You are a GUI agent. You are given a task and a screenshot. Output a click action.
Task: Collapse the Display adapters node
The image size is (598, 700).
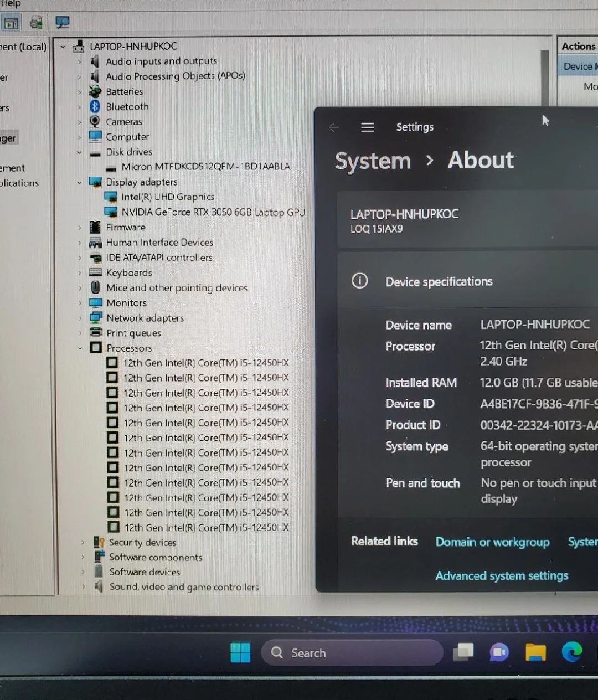(79, 182)
